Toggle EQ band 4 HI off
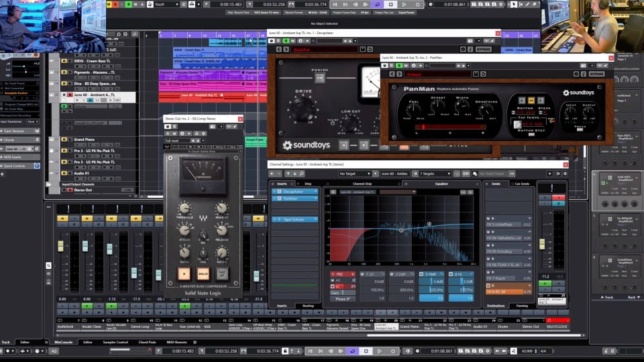This screenshot has width=644, height=362. coord(451,274)
